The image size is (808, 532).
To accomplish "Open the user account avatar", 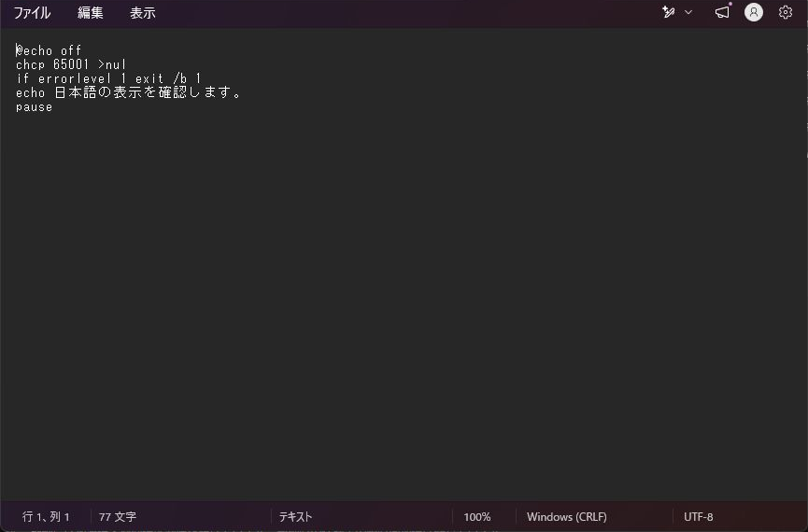I will click(754, 12).
